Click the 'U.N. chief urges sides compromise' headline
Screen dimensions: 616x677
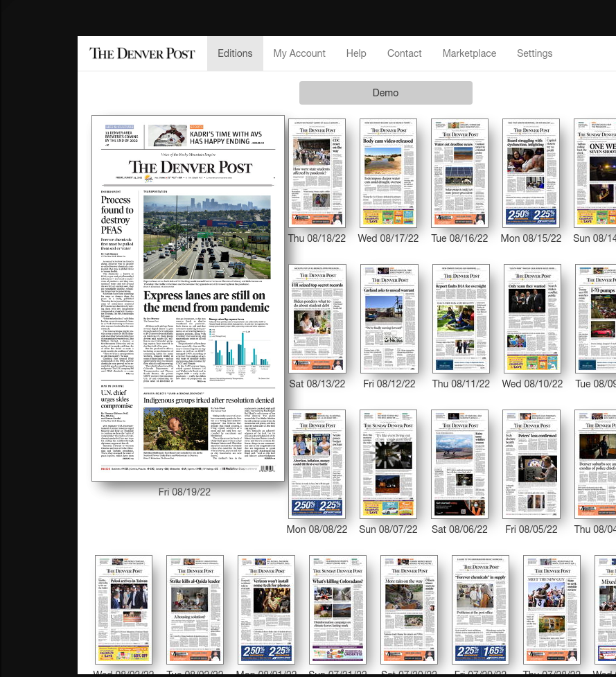point(116,399)
